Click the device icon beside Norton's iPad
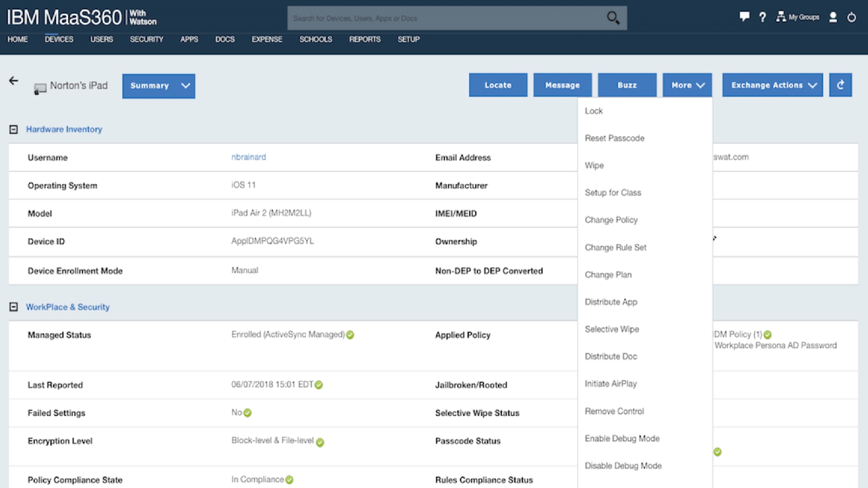868x488 pixels. [x=40, y=88]
